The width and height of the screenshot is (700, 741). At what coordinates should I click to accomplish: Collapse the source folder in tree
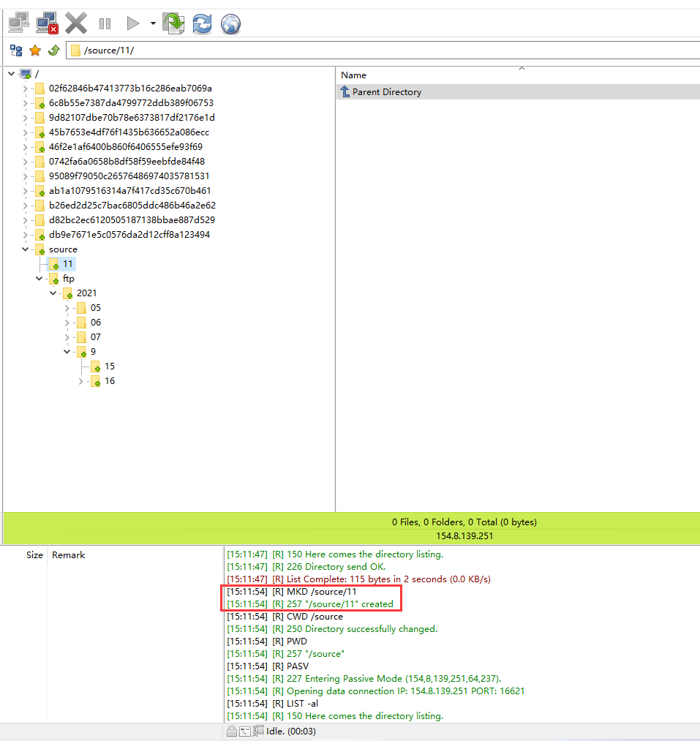(26, 249)
